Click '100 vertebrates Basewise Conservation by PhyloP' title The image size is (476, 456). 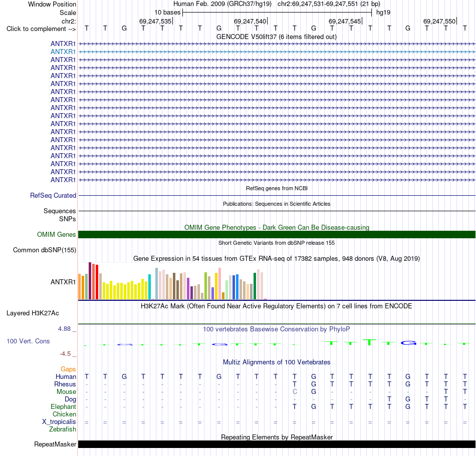click(x=277, y=329)
